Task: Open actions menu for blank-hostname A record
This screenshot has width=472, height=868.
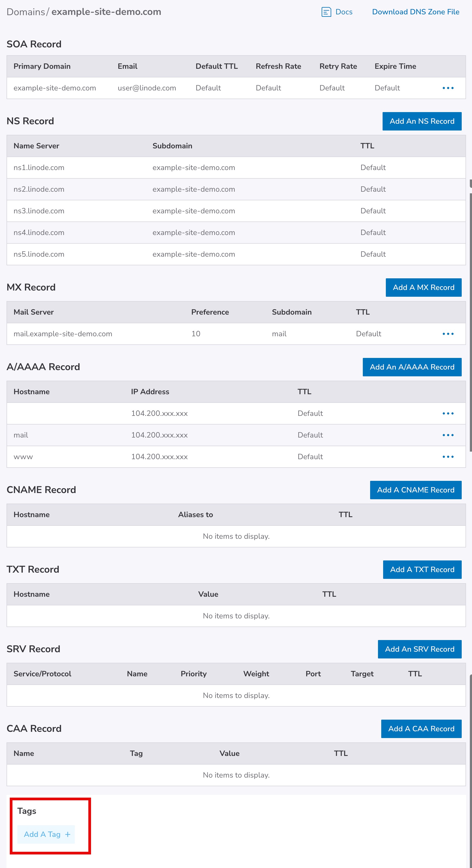Action: coord(448,413)
